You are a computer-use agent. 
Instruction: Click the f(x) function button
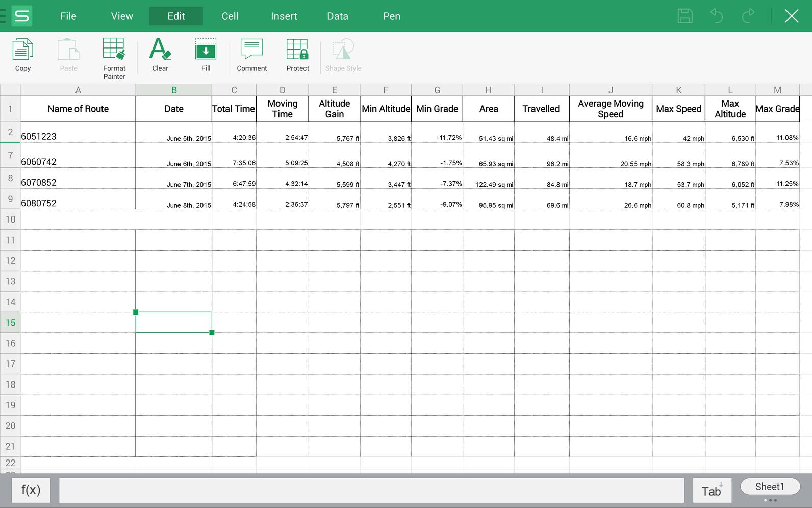[x=31, y=490]
